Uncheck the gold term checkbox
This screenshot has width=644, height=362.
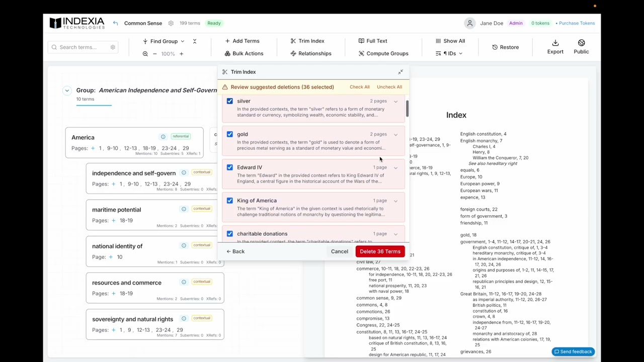click(x=230, y=134)
